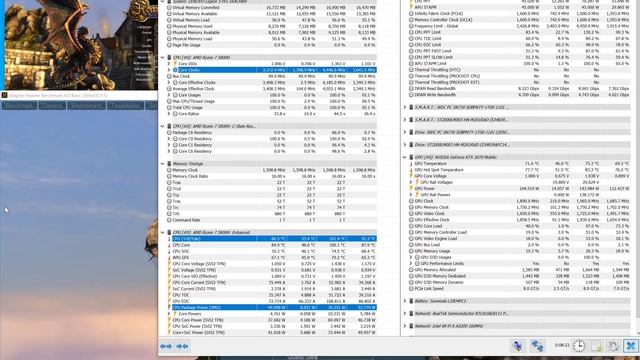
Task: Select the CPU Package Power (SMU) row
Action: (271, 307)
